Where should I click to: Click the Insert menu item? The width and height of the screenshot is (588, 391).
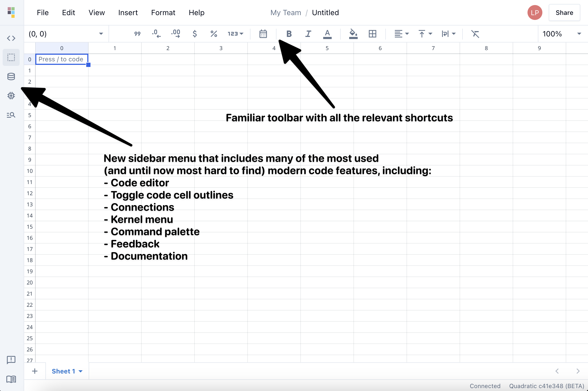tap(128, 13)
